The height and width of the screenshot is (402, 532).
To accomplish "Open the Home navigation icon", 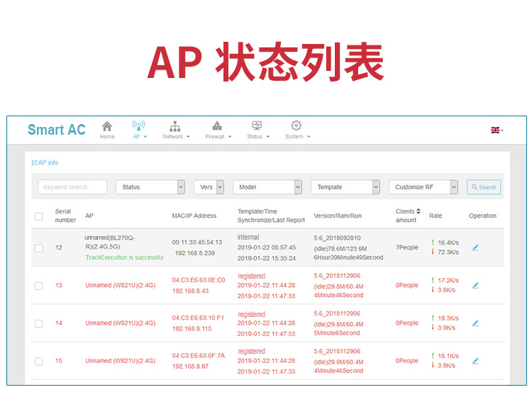I will pos(107,126).
